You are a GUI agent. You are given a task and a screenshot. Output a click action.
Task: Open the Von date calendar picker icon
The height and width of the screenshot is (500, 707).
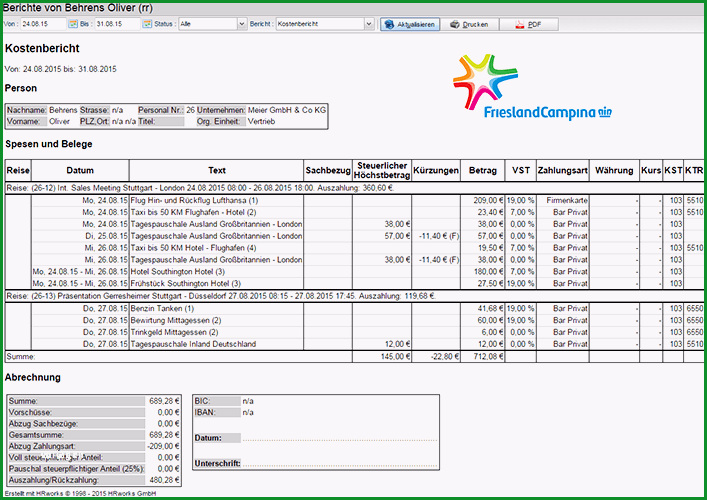tap(73, 24)
